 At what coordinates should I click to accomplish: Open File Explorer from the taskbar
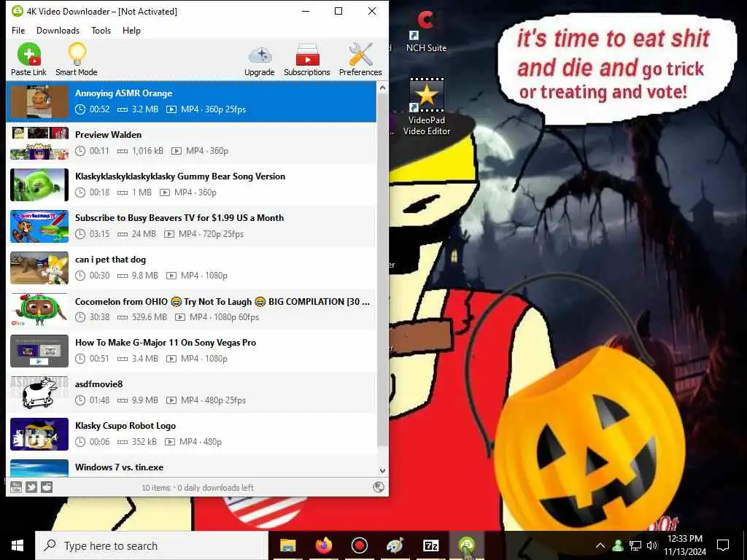point(287,545)
